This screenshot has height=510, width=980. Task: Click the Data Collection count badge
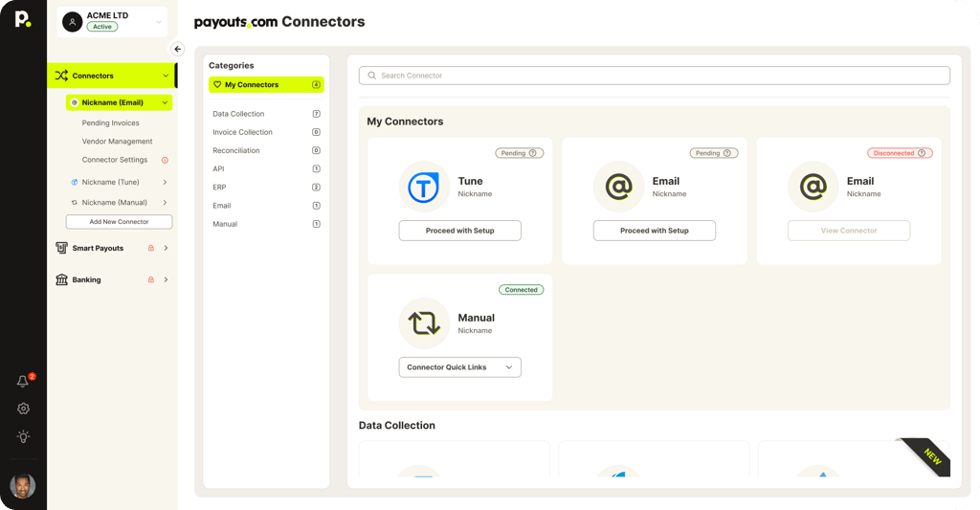coord(316,114)
